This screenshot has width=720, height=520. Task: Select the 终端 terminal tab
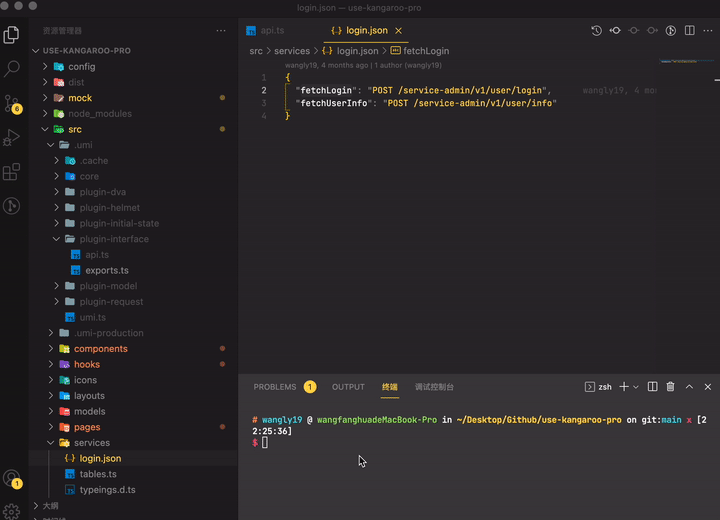pos(390,387)
